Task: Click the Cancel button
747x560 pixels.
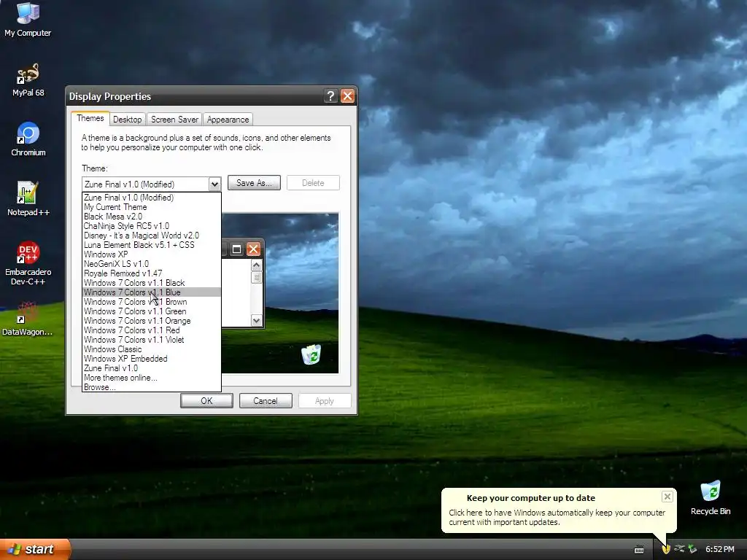Action: [266, 401]
